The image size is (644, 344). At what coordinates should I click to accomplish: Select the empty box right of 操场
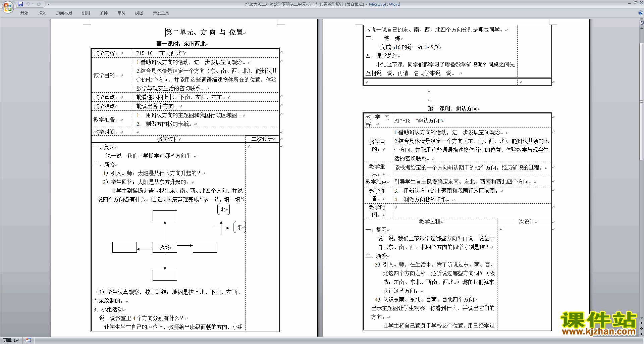click(x=205, y=247)
